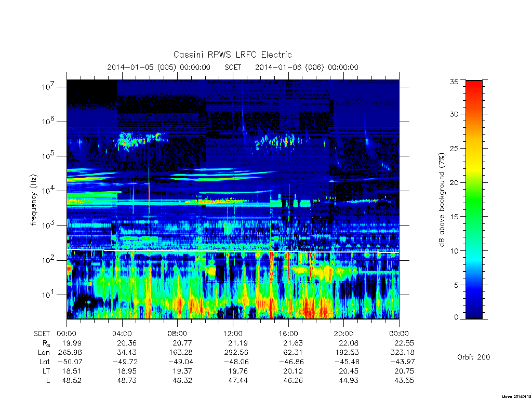Click the 10^3 frequency tick label

pyautogui.click(x=48, y=225)
